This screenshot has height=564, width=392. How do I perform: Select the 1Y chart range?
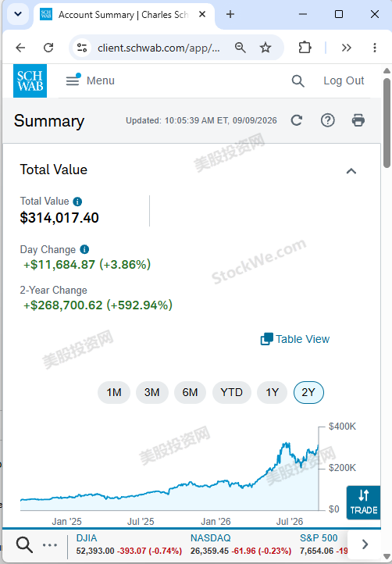273,392
